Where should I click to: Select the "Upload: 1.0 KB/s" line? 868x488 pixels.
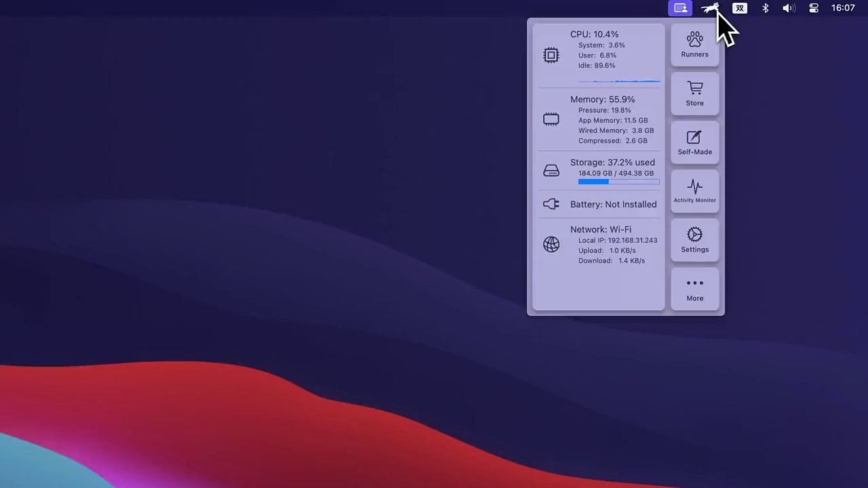point(607,250)
